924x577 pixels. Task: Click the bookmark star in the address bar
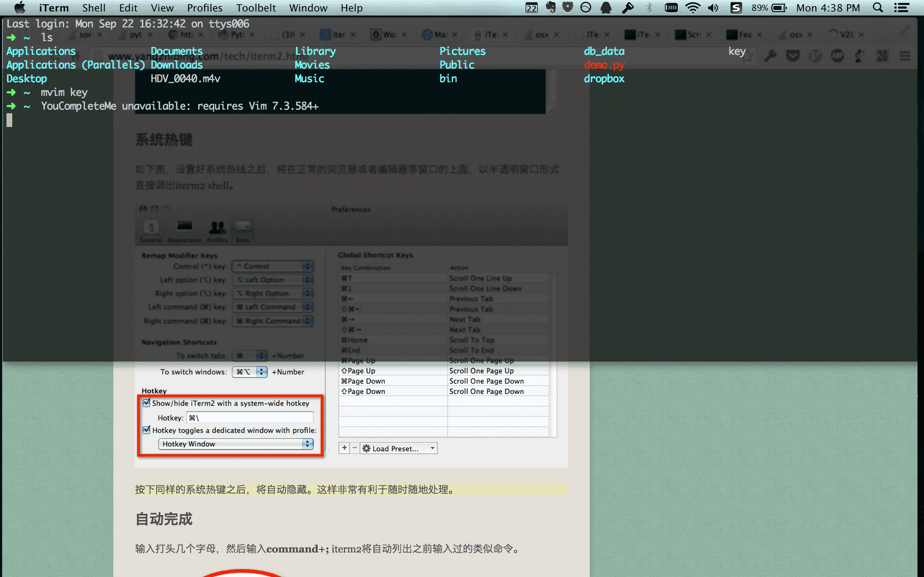(748, 56)
